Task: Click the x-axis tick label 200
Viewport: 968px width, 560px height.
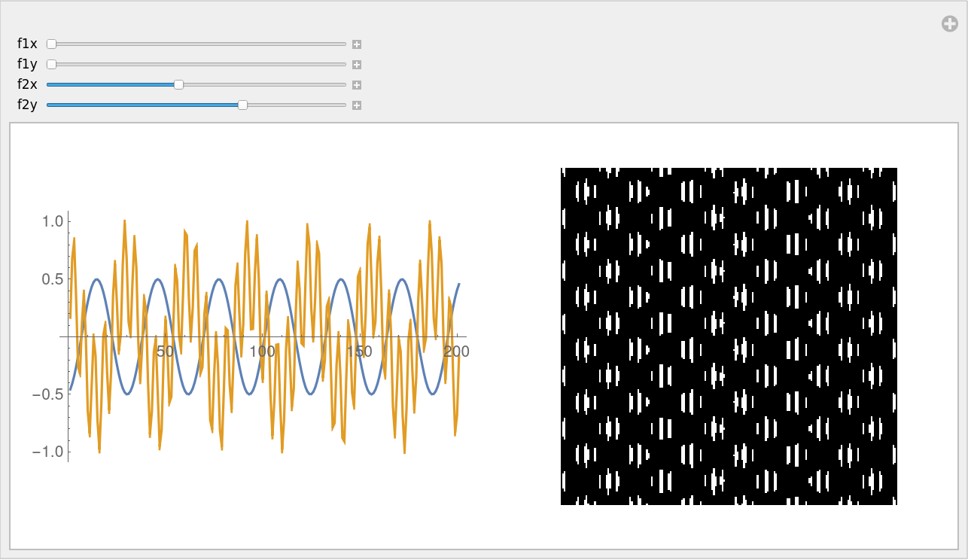Action: [x=456, y=352]
